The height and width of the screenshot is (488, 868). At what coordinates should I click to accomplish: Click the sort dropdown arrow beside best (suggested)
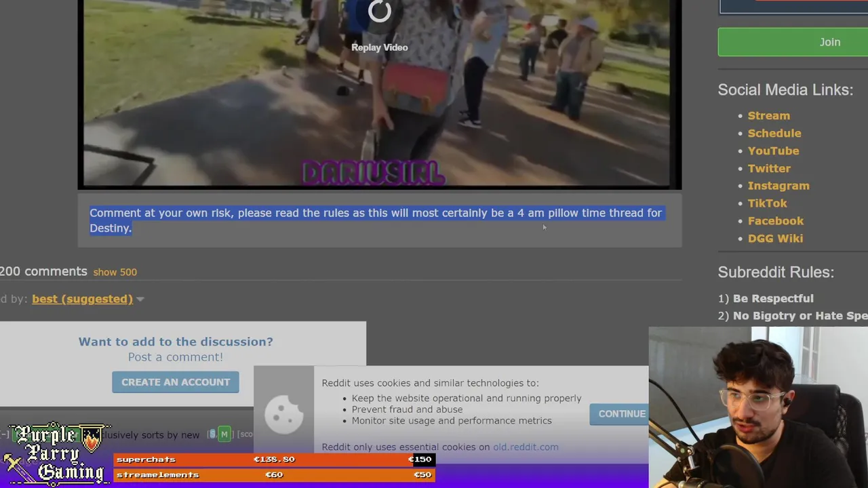[x=140, y=300]
